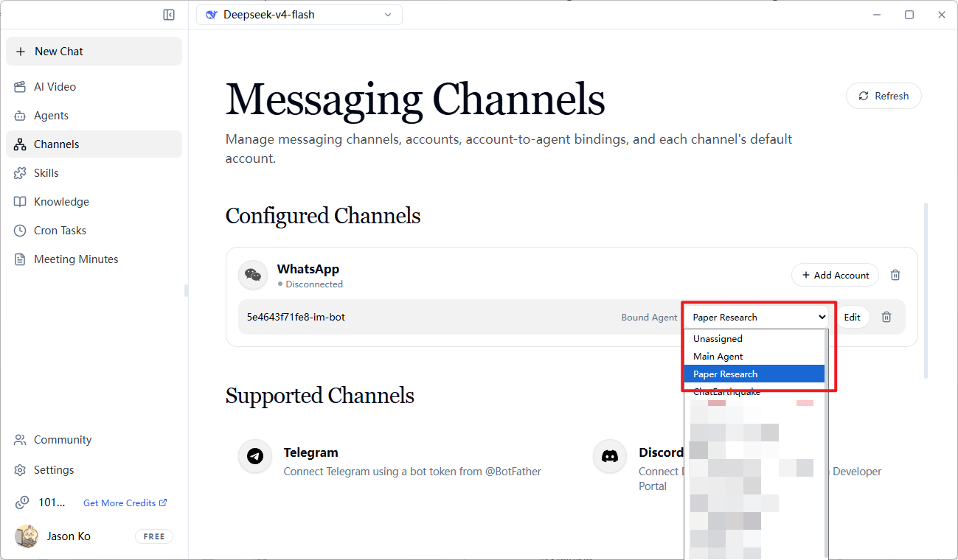Screen dimensions: 958x560
Task: Click the Jason Ko avatar
Action: tap(27, 536)
